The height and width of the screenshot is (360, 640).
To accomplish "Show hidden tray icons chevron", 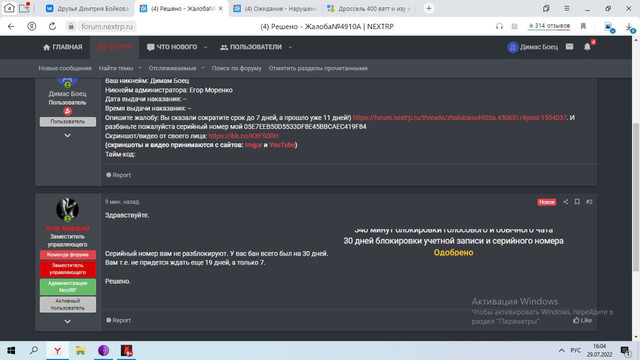I will (x=562, y=351).
